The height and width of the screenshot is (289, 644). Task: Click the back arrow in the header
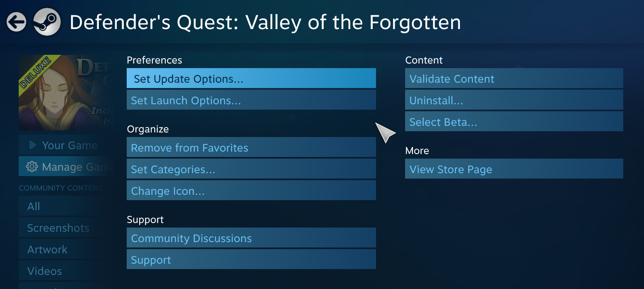click(x=16, y=21)
